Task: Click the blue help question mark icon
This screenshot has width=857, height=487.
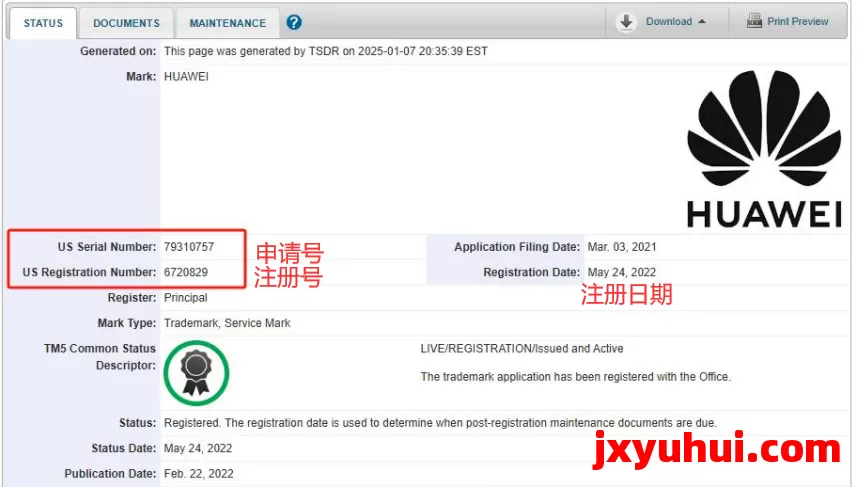Action: click(x=294, y=22)
